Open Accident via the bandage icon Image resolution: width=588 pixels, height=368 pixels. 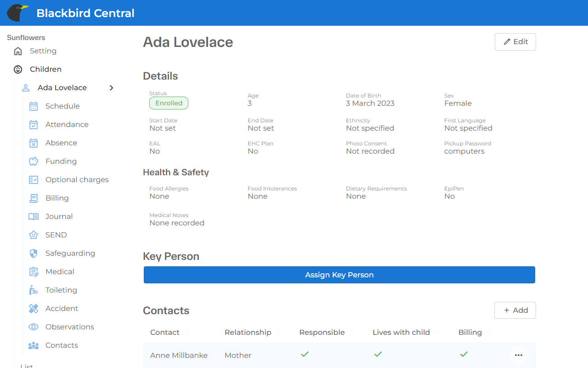[x=34, y=309]
